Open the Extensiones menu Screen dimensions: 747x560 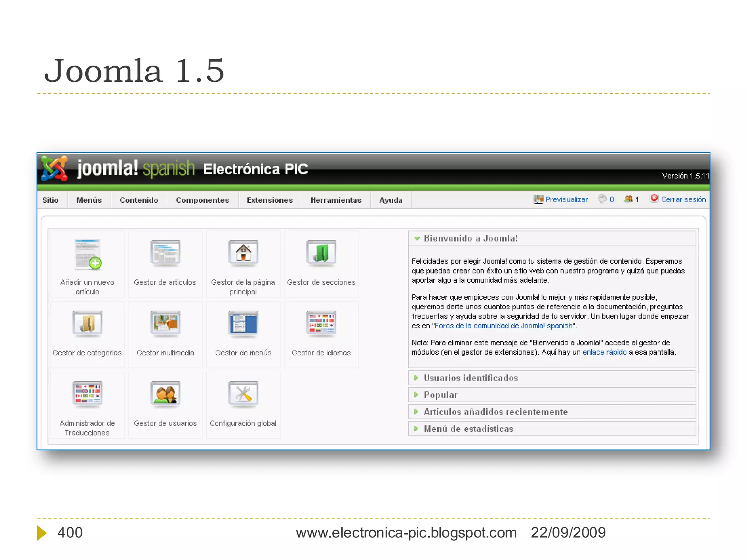click(x=270, y=200)
